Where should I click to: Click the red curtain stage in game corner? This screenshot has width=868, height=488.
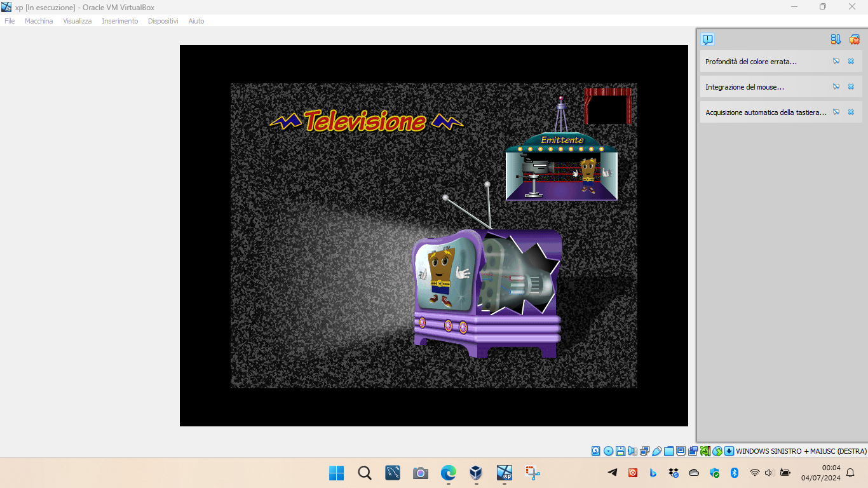[x=608, y=106]
